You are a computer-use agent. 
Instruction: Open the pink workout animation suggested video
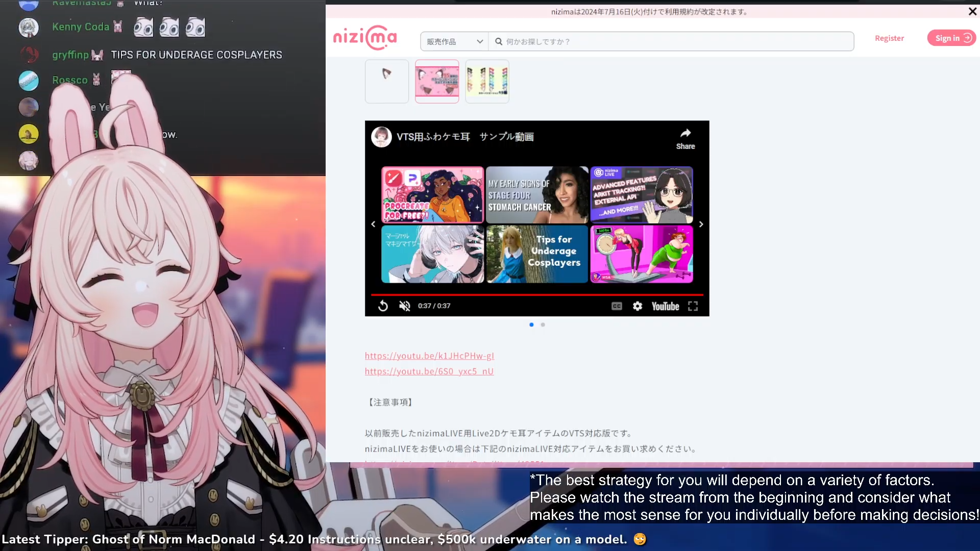[642, 254]
